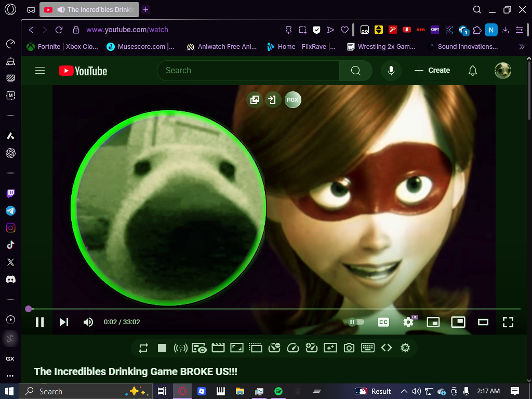Decrease playback speed gauge-minus icon
This screenshot has width=532, height=399.
(274, 348)
